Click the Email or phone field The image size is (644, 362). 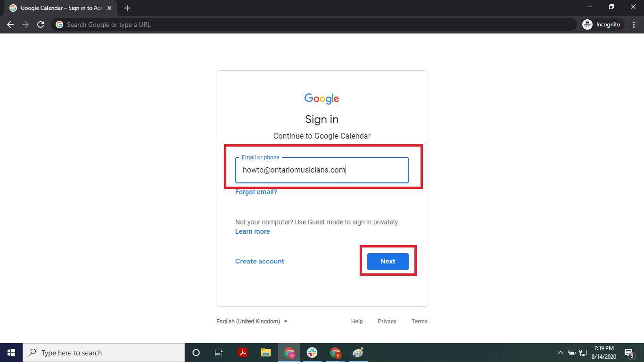tap(322, 170)
